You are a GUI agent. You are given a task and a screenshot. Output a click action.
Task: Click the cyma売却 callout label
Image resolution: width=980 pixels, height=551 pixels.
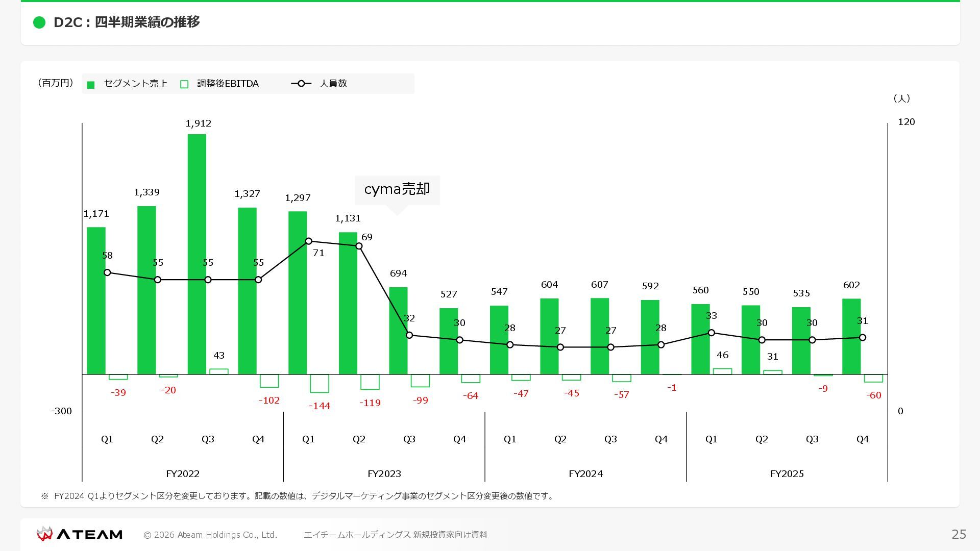[x=397, y=190]
